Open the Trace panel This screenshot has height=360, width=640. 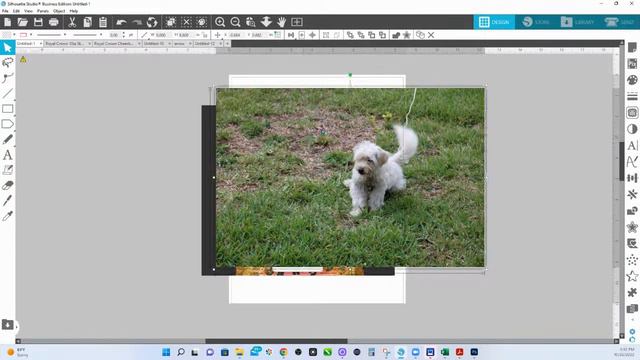(x=632, y=113)
